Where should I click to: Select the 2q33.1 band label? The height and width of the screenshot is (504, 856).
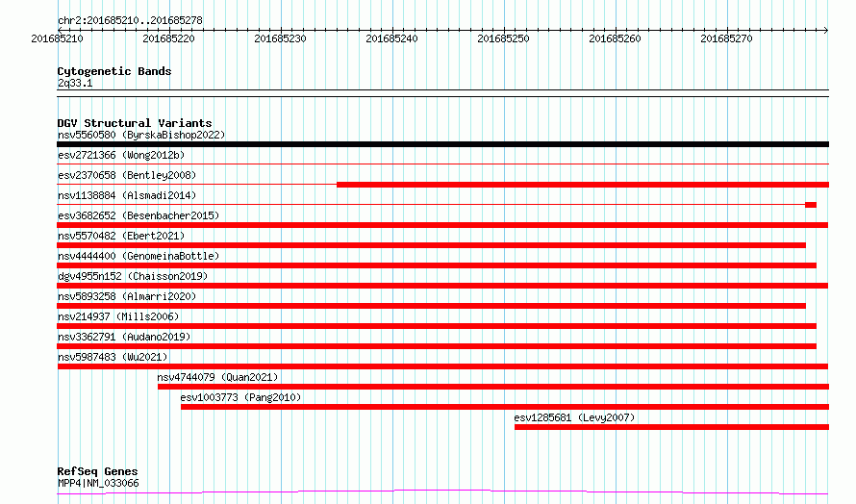(75, 83)
